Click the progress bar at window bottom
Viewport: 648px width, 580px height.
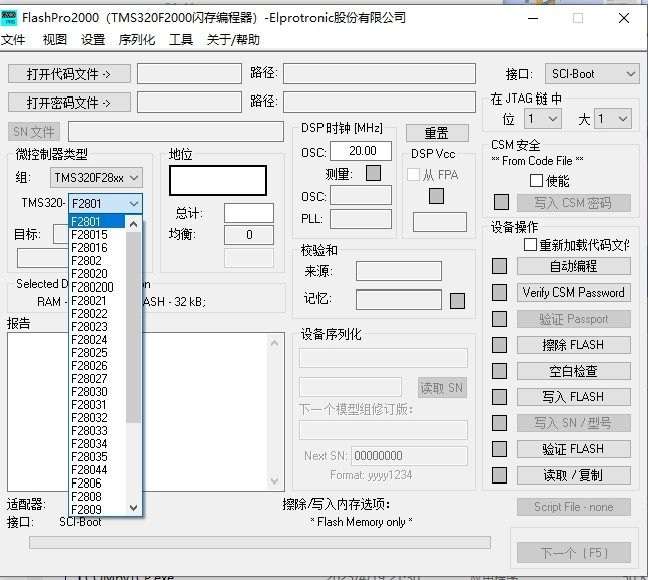click(260, 542)
